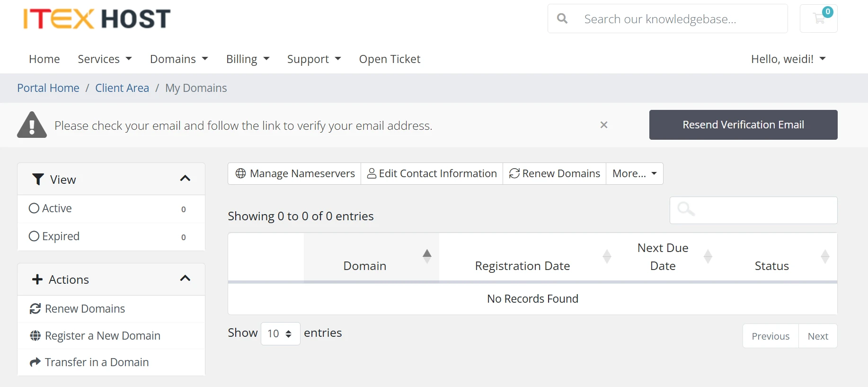The height and width of the screenshot is (387, 868).
Task: Collapse the Actions panel chevron
Action: click(x=185, y=279)
